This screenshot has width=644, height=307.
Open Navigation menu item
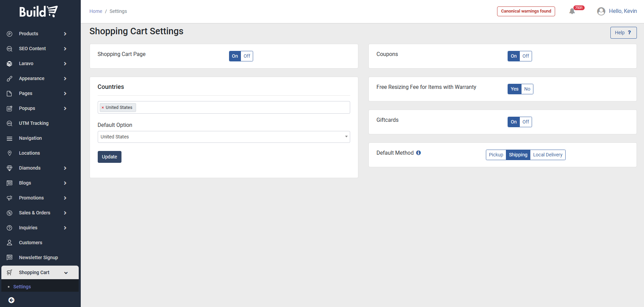[40, 138]
